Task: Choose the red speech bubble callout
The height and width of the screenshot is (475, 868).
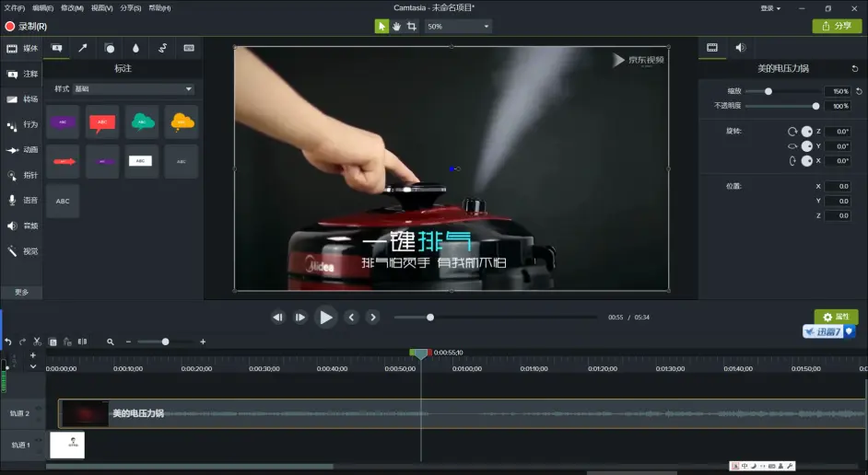Action: click(x=102, y=122)
